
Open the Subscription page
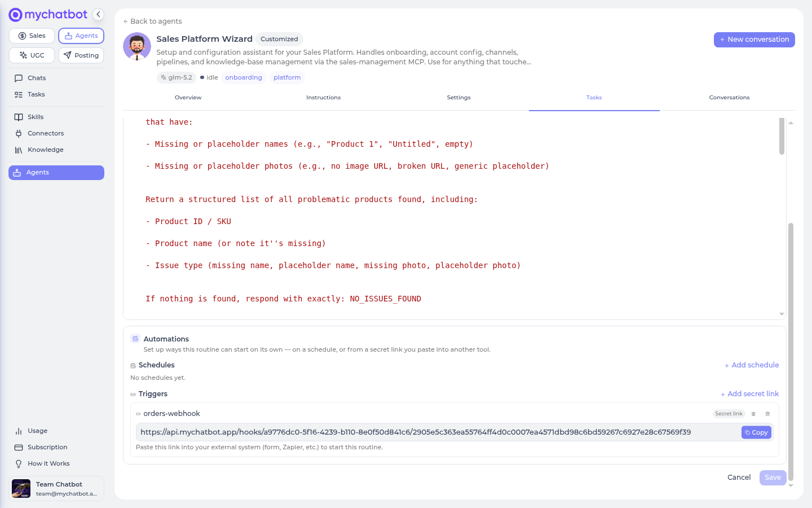(x=56, y=447)
